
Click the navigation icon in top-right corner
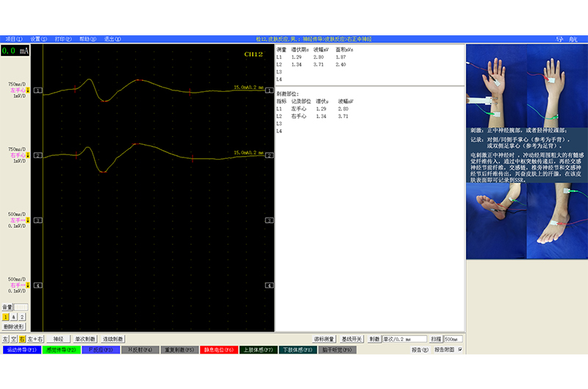(x=566, y=39)
